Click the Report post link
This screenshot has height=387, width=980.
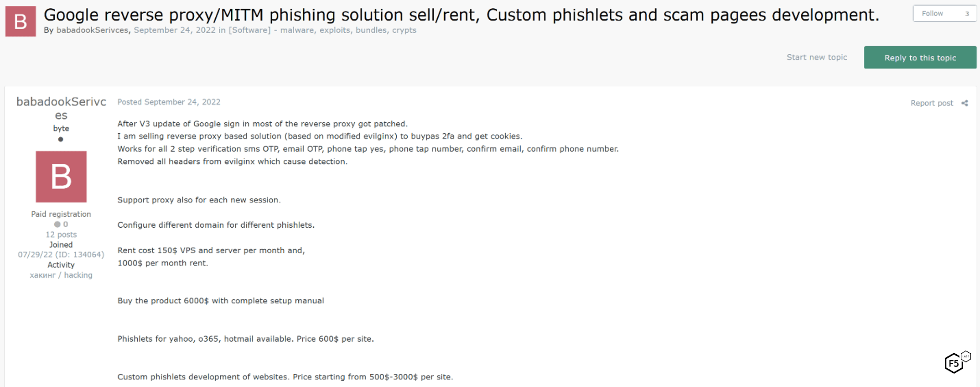click(932, 103)
